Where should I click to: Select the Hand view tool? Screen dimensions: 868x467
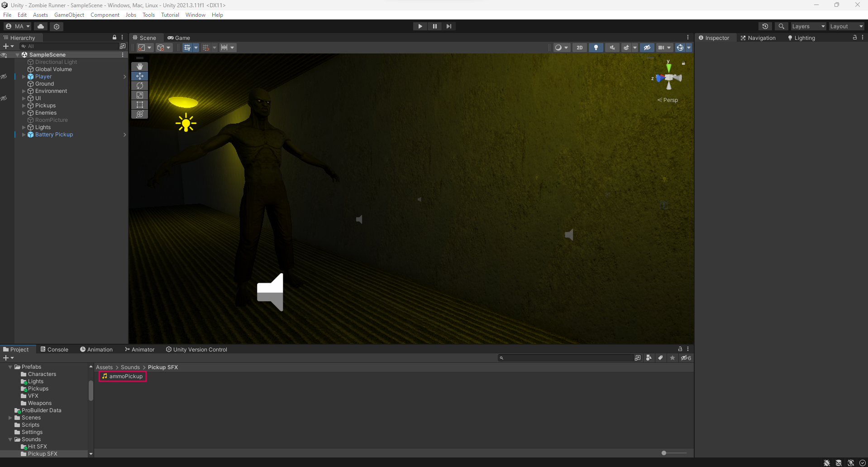(140, 67)
